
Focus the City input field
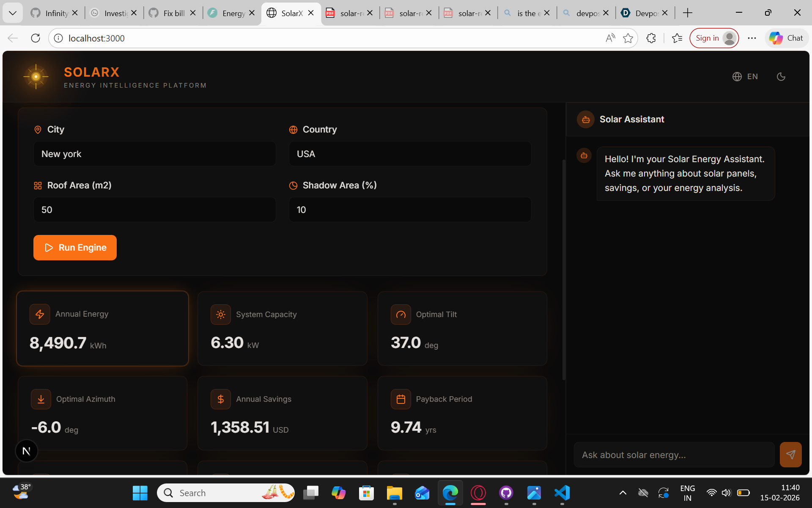point(154,154)
